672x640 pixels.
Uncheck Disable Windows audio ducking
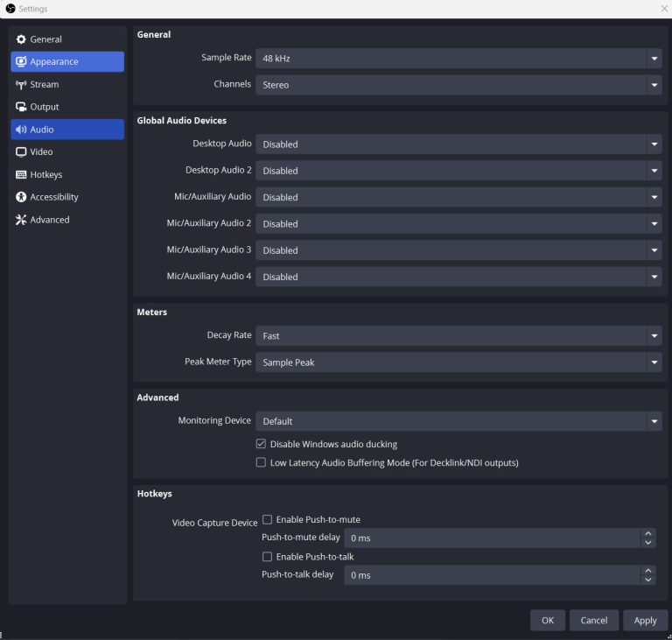point(261,444)
